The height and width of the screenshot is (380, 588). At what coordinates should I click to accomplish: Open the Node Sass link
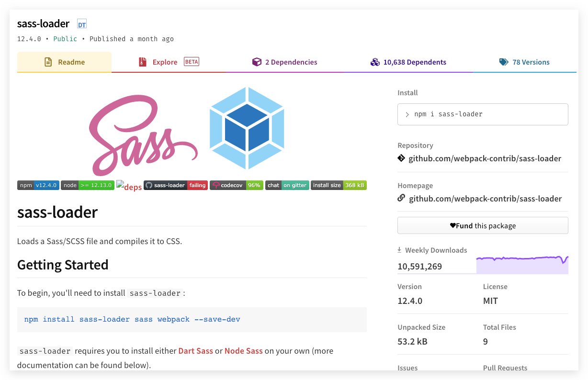click(x=244, y=351)
